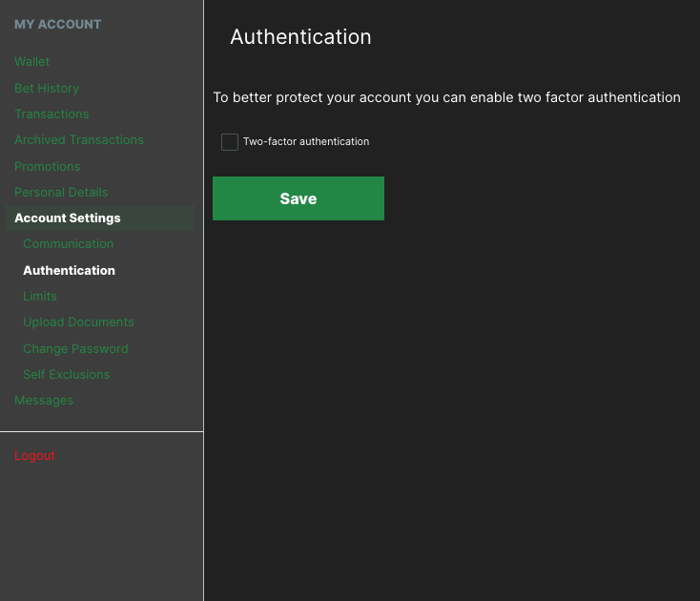View Archived Transactions
The image size is (700, 601).
pos(79,140)
